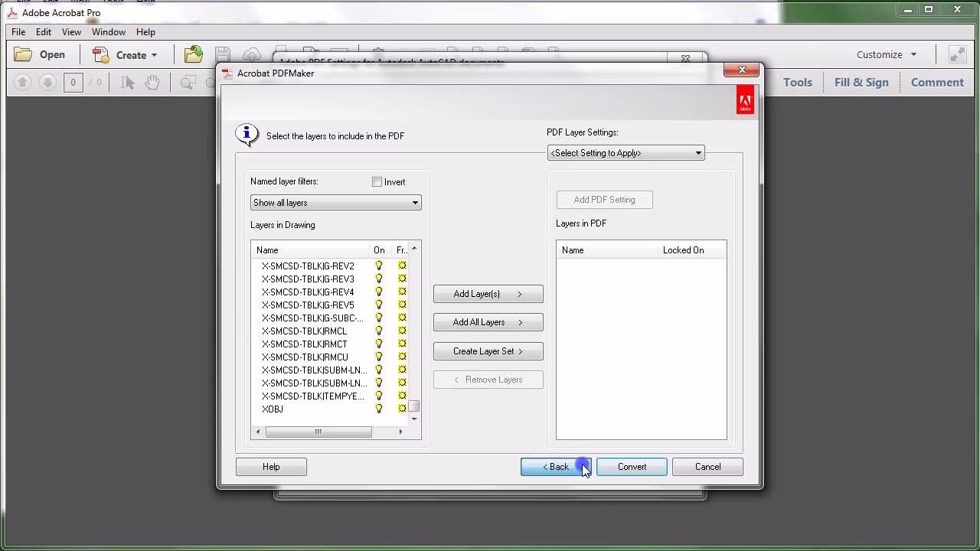Open the Customize dropdown

(887, 54)
